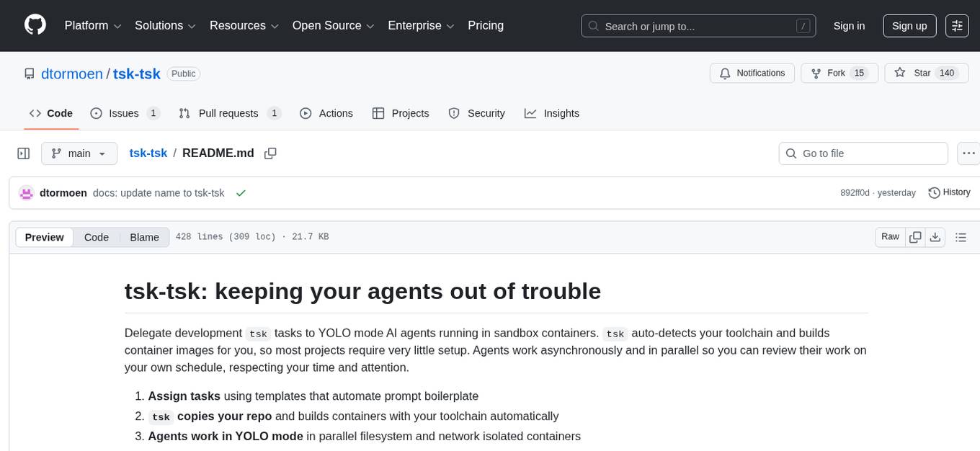The height and width of the screenshot is (451, 980).
Task: Toggle the file tree side panel
Action: [x=23, y=153]
